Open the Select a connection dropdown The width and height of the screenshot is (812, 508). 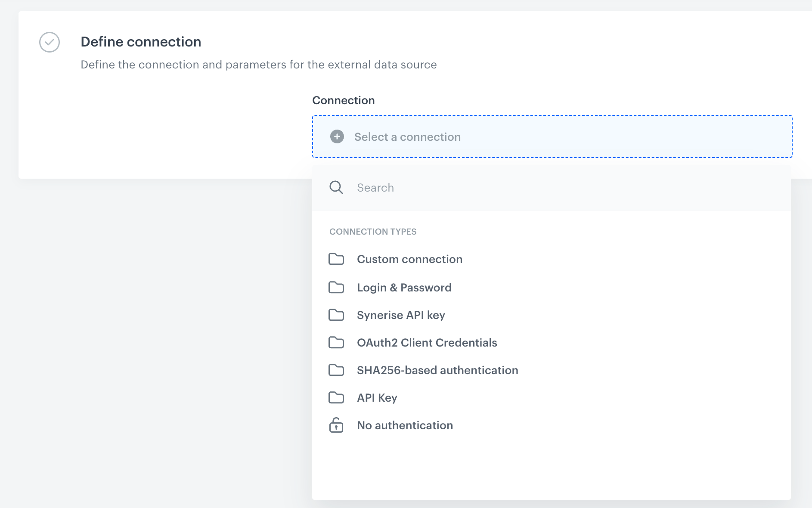tap(552, 136)
